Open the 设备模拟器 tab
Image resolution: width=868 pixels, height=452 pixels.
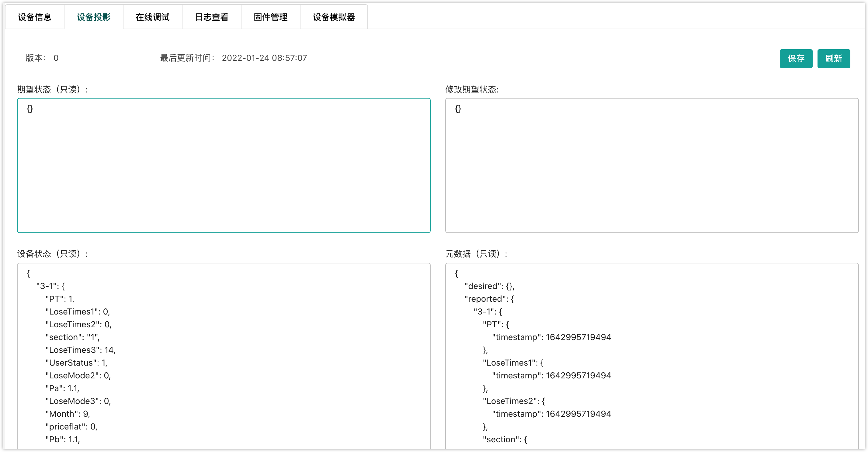pyautogui.click(x=334, y=17)
